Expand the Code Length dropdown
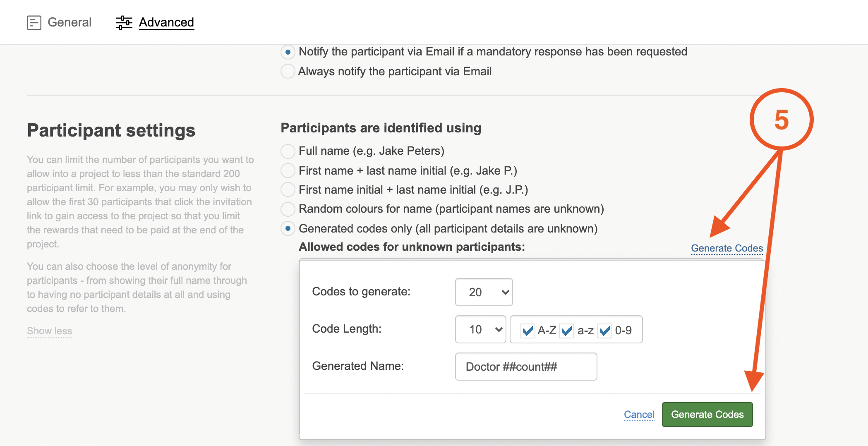 [480, 329]
